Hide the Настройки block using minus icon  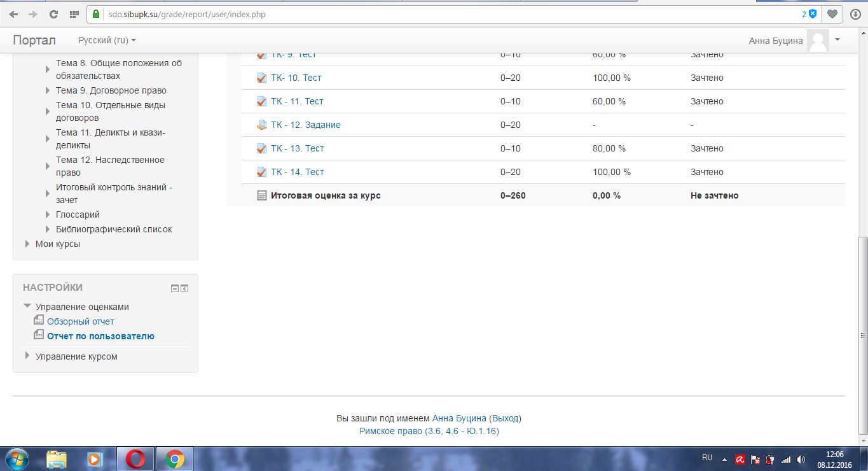point(175,288)
